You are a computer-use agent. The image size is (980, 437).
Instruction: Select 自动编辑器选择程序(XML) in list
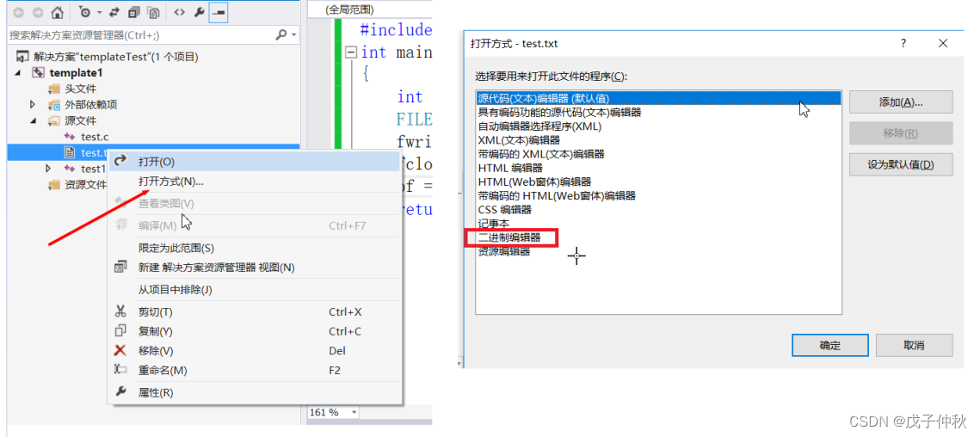pos(658,126)
